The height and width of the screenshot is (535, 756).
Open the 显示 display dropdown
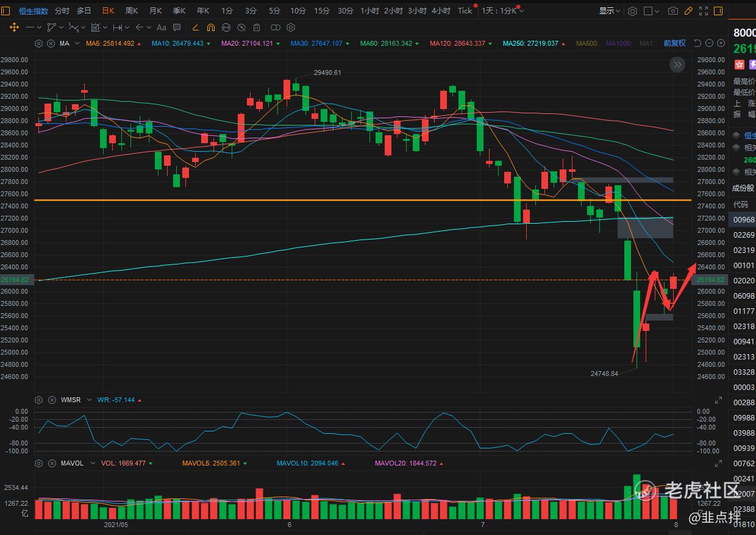tap(610, 11)
